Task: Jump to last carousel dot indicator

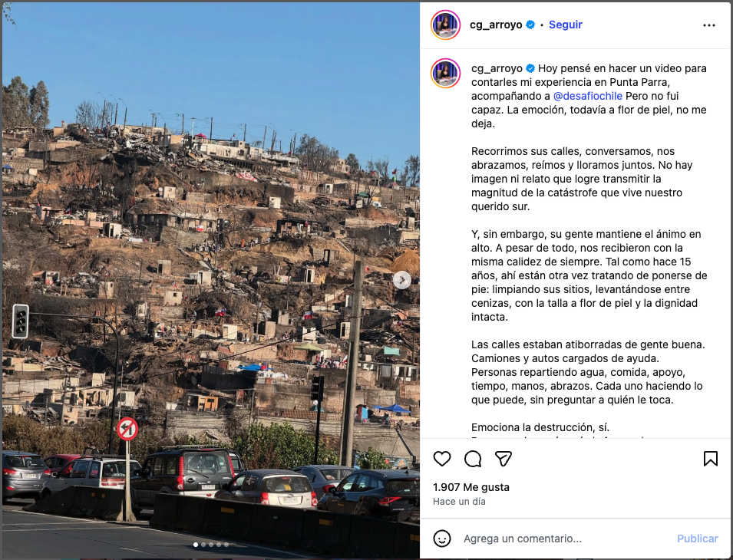Action: 226,545
